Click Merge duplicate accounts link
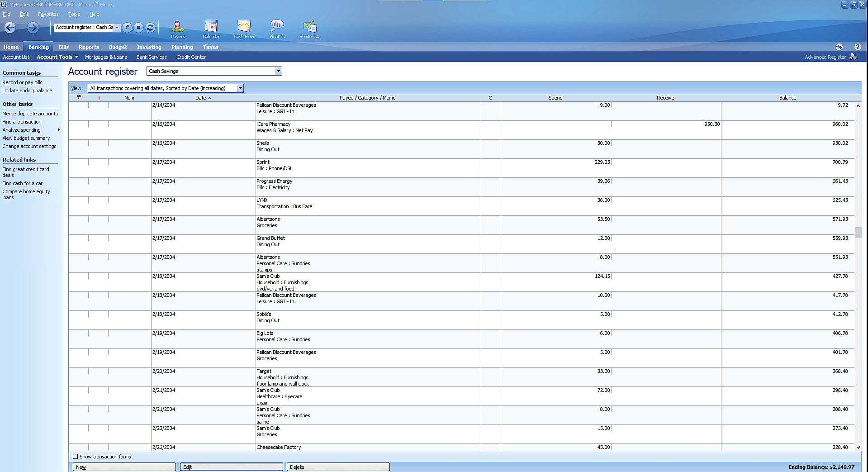 (30, 114)
